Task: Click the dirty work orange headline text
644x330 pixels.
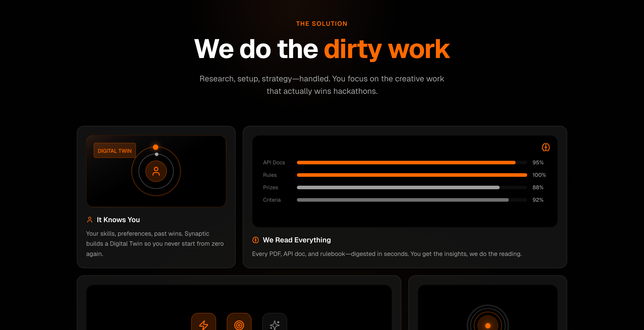Action: pos(386,49)
